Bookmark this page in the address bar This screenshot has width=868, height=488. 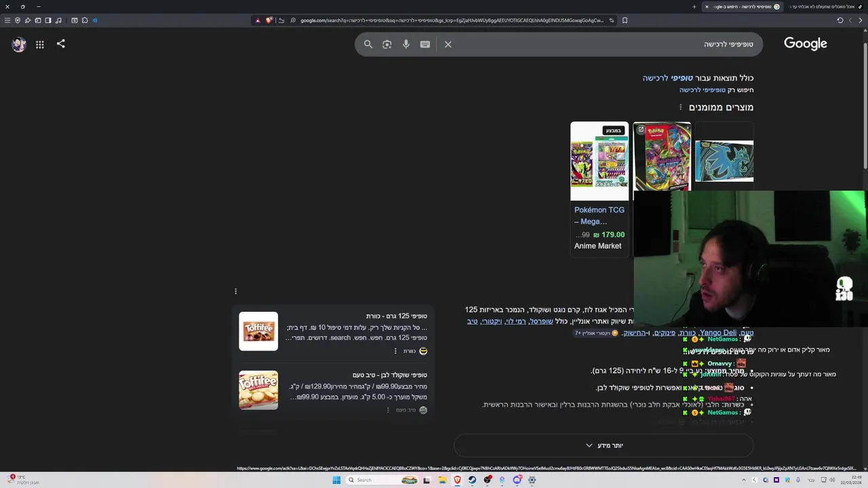coord(625,20)
